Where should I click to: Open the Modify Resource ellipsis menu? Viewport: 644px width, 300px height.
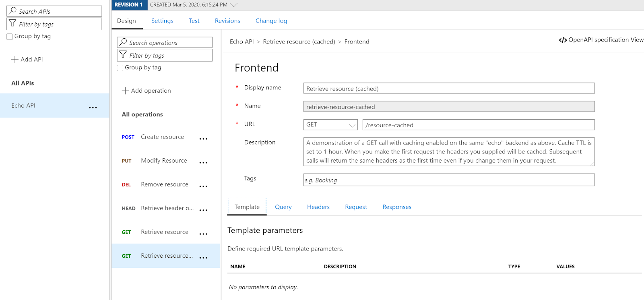click(x=203, y=163)
